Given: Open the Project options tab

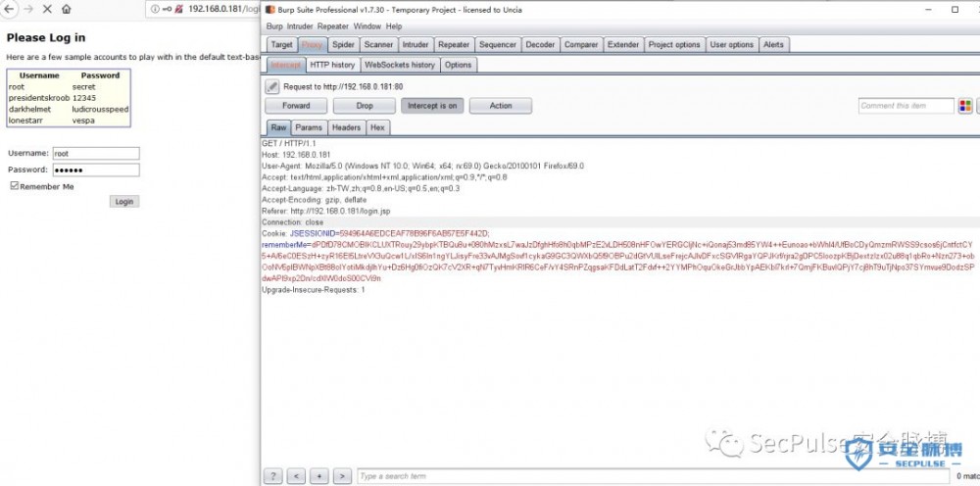Looking at the screenshot, I should point(674,44).
